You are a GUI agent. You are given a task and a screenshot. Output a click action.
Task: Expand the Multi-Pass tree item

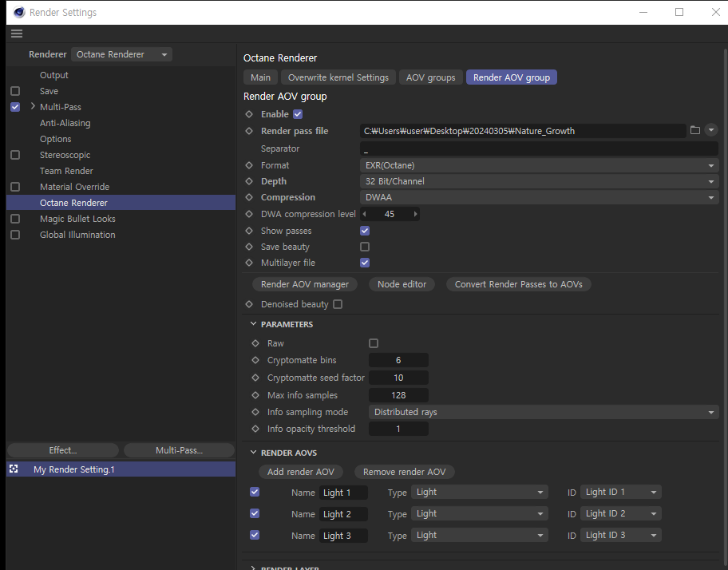pos(33,106)
